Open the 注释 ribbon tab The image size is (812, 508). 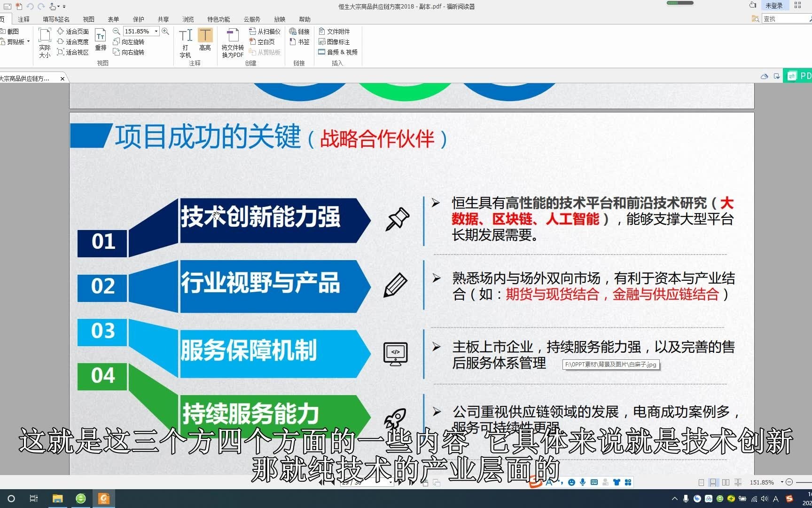tap(23, 19)
